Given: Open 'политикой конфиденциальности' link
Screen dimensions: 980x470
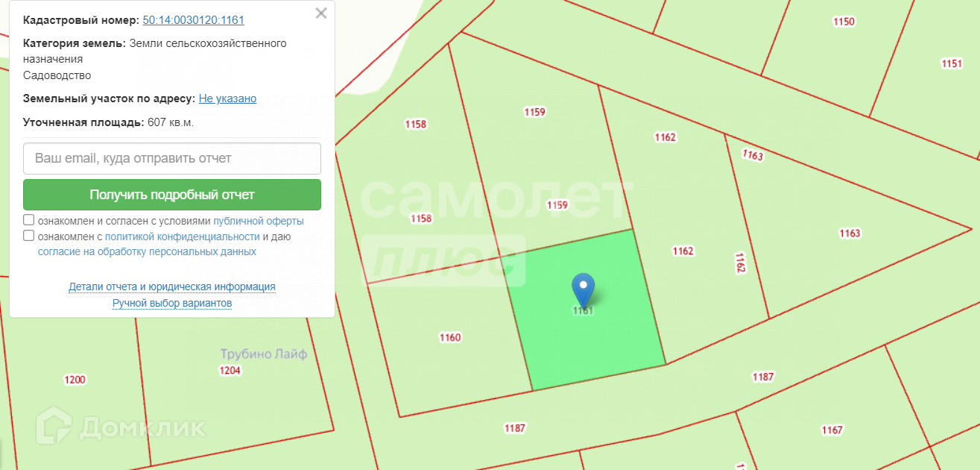Looking at the screenshot, I should click(182, 236).
